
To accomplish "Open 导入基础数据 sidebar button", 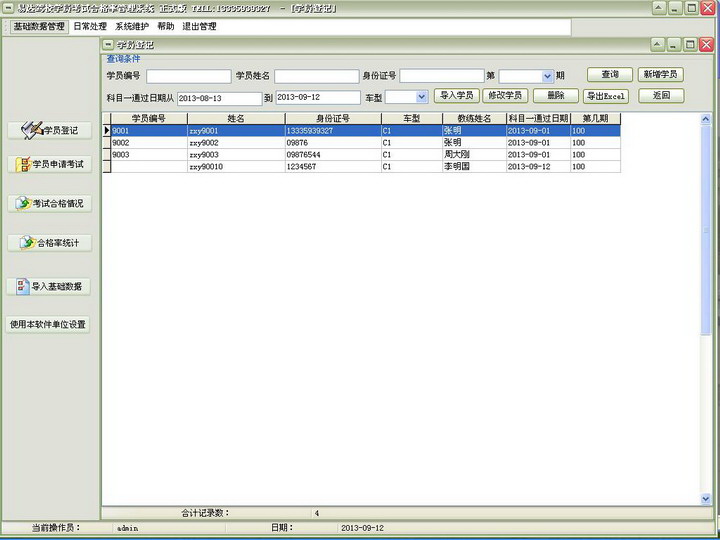I will pyautogui.click(x=49, y=287).
